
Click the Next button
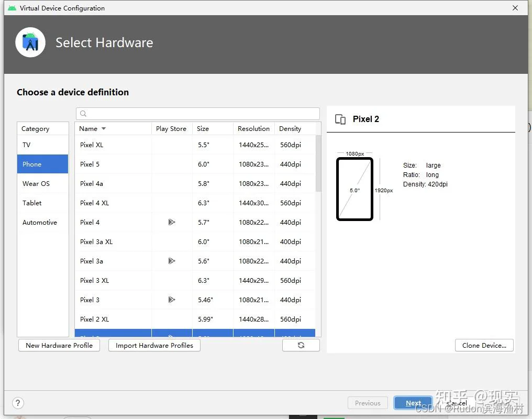pos(413,403)
